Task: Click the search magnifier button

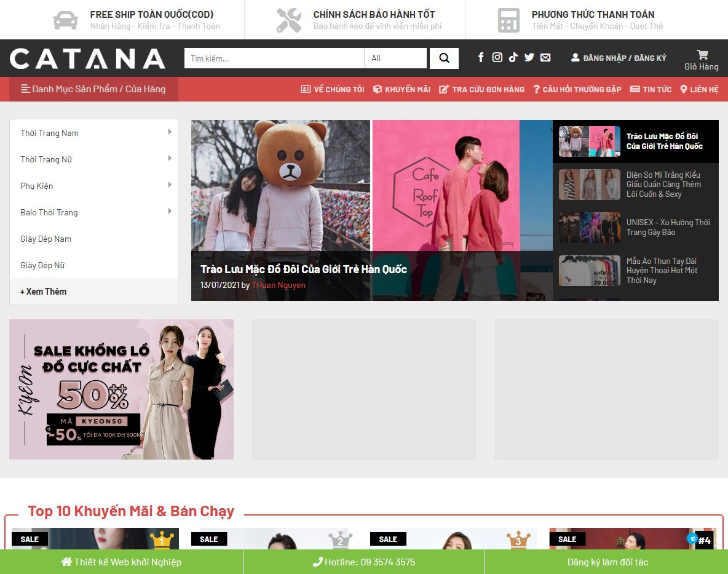Action: pyautogui.click(x=445, y=58)
